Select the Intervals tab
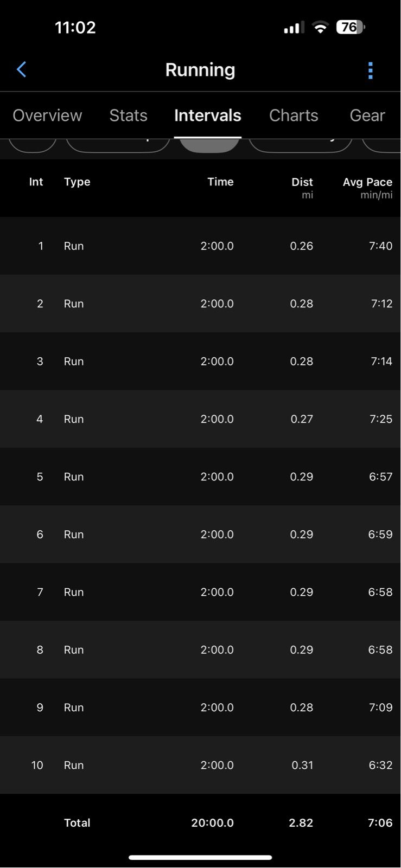 (208, 115)
